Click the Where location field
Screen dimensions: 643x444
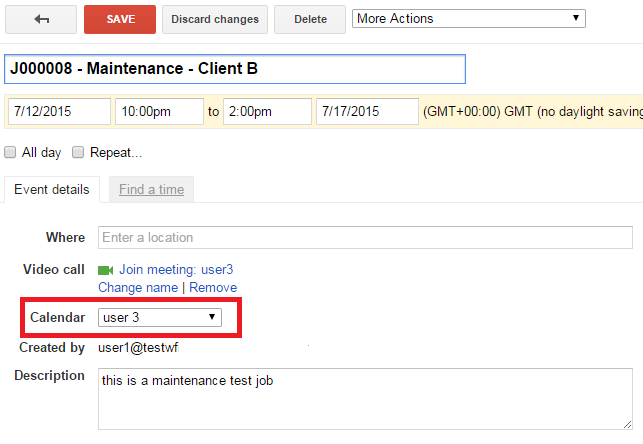365,237
